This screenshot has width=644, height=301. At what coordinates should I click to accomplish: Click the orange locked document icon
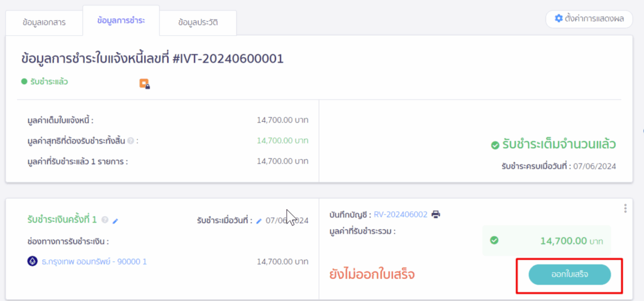(144, 84)
